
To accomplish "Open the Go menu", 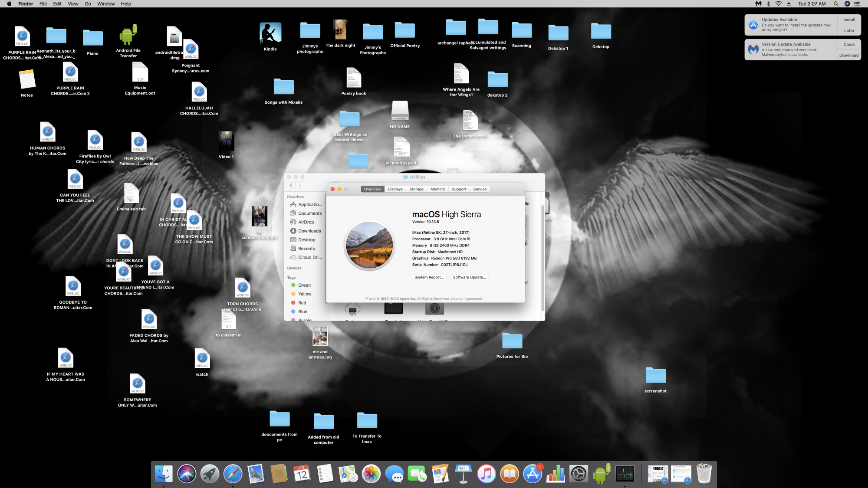I will (88, 4).
